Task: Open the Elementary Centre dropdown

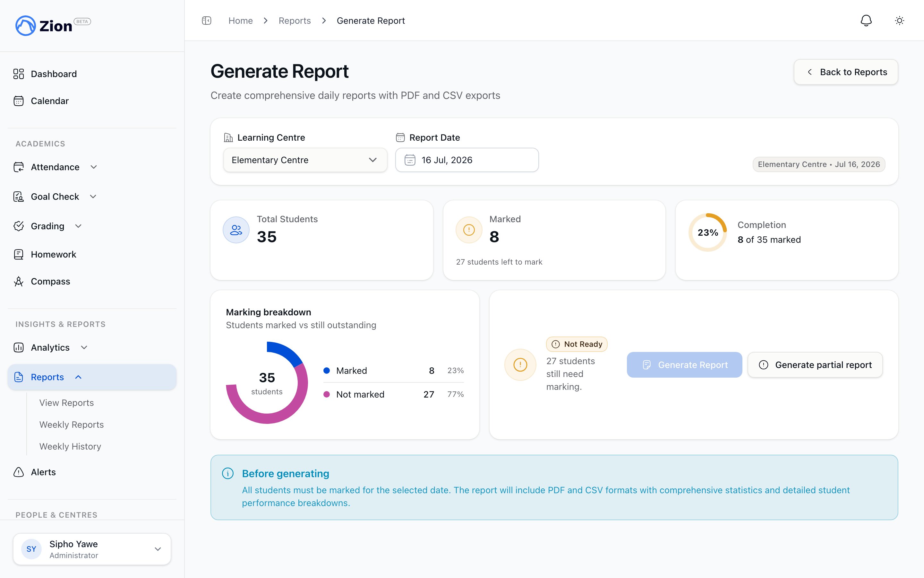Action: pyautogui.click(x=305, y=160)
